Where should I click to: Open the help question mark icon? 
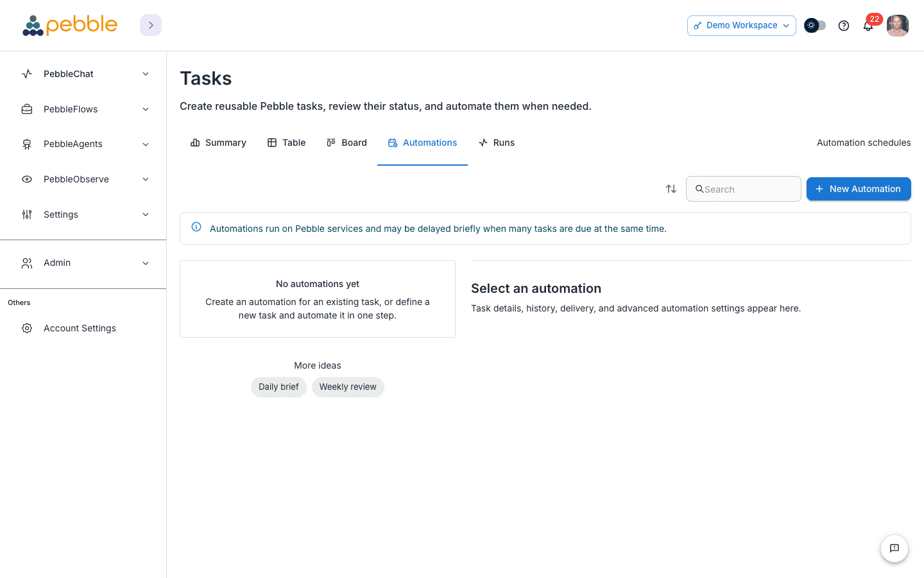coord(844,26)
